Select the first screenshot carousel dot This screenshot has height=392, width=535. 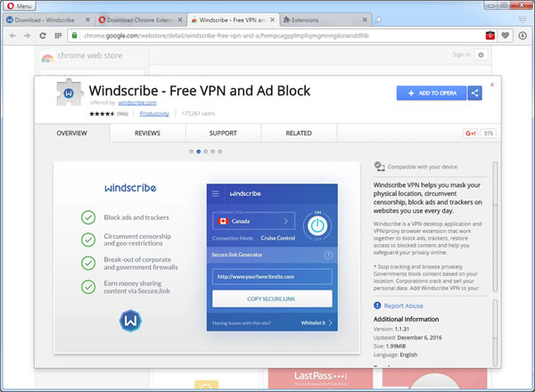click(192, 151)
